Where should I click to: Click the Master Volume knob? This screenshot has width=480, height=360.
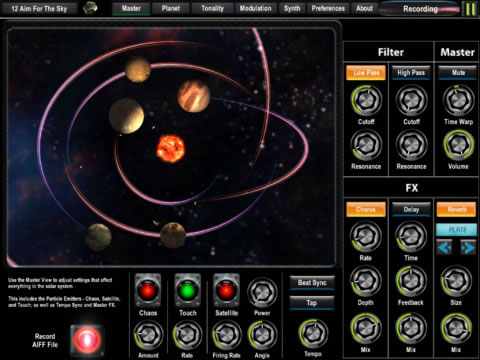[x=458, y=145]
